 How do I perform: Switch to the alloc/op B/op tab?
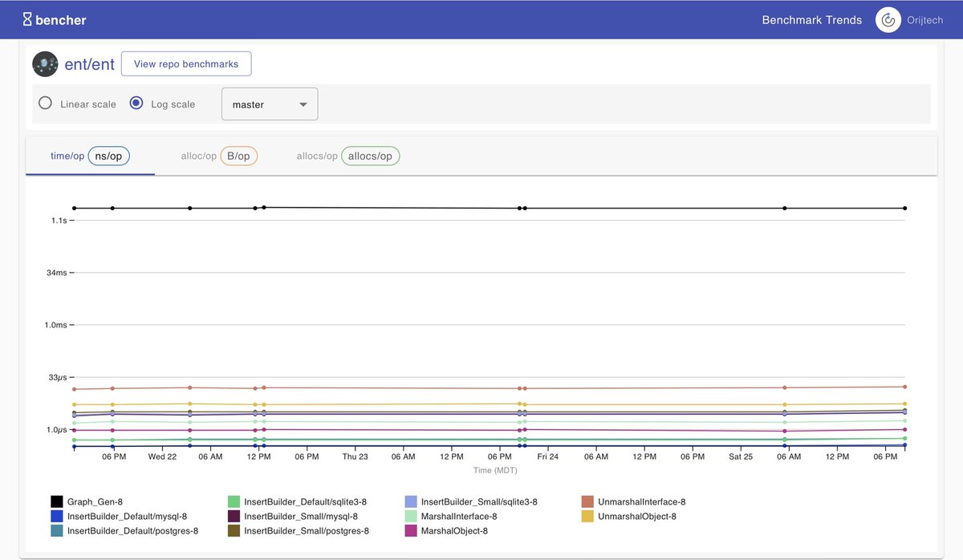pyautogui.click(x=219, y=156)
